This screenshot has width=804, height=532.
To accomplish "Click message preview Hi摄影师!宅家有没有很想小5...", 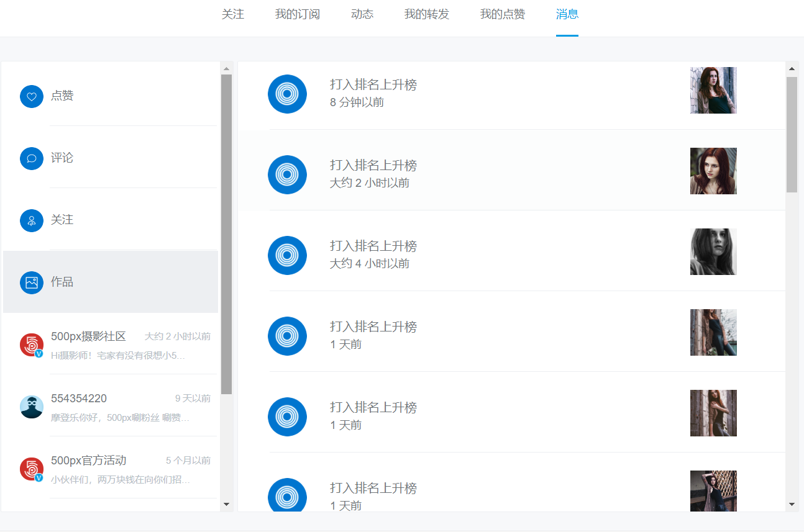I will pyautogui.click(x=118, y=356).
